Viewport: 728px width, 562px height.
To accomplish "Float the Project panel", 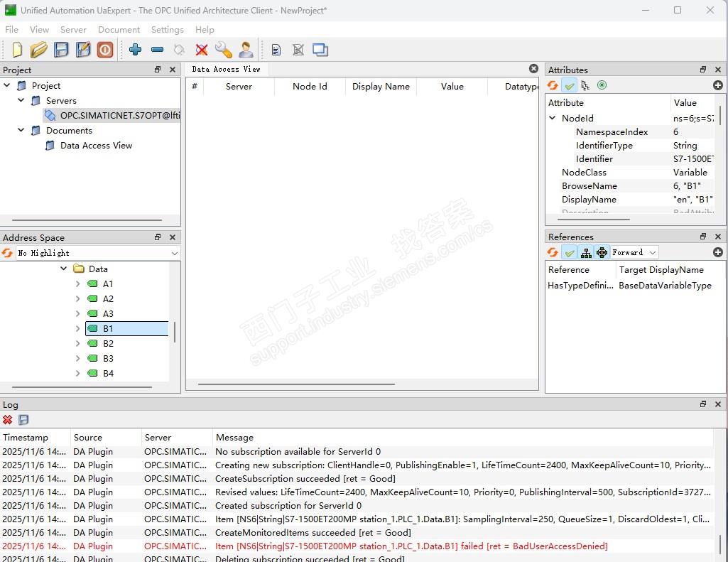I will pos(158,69).
